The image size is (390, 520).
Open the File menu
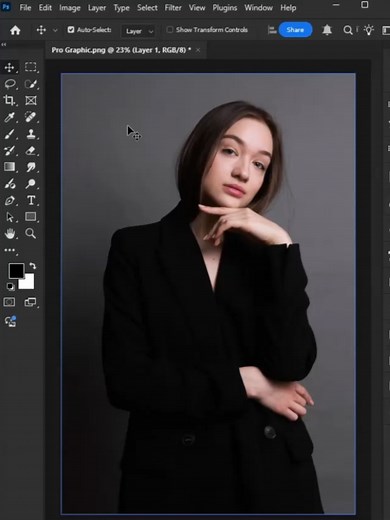(25, 7)
